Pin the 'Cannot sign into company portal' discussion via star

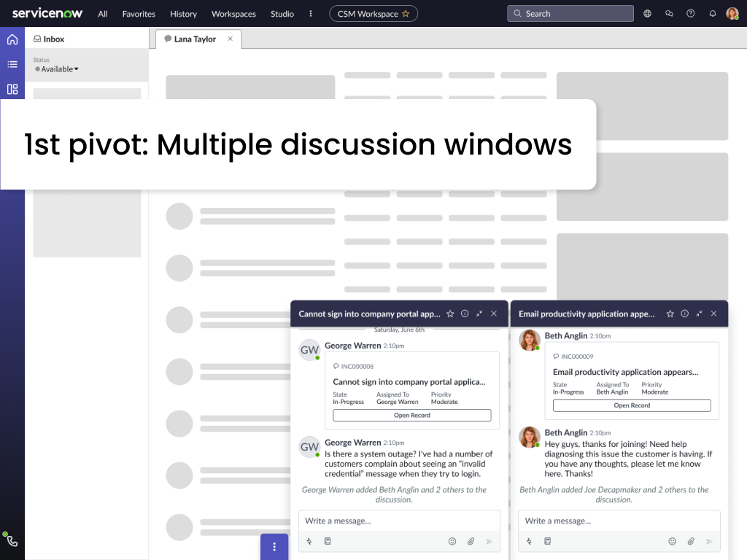tap(452, 314)
